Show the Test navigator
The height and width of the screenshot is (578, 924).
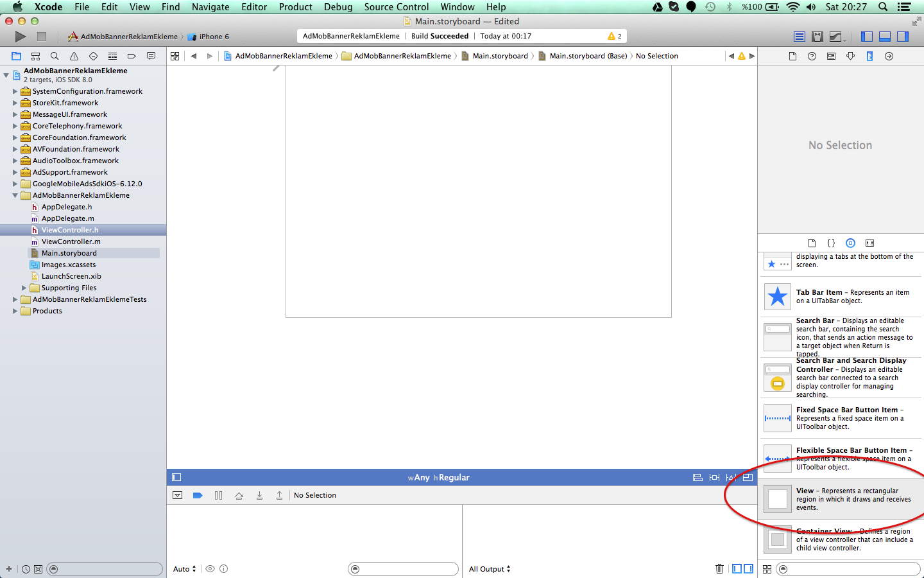coord(93,56)
